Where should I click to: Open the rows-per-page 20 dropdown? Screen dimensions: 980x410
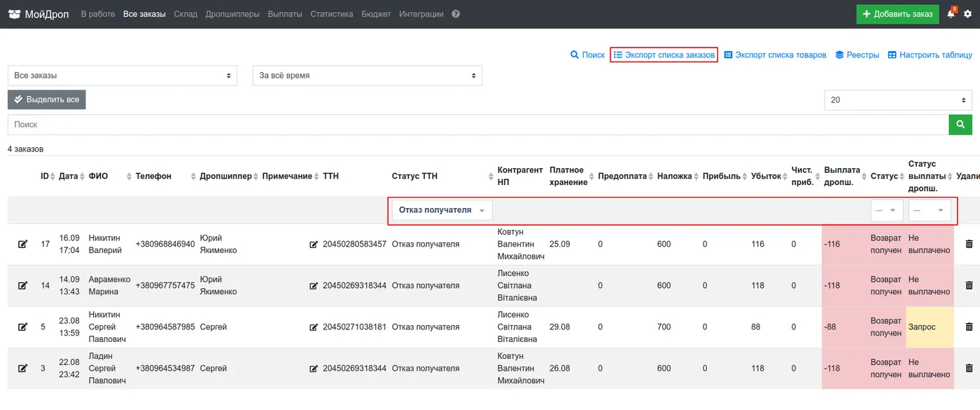(898, 100)
